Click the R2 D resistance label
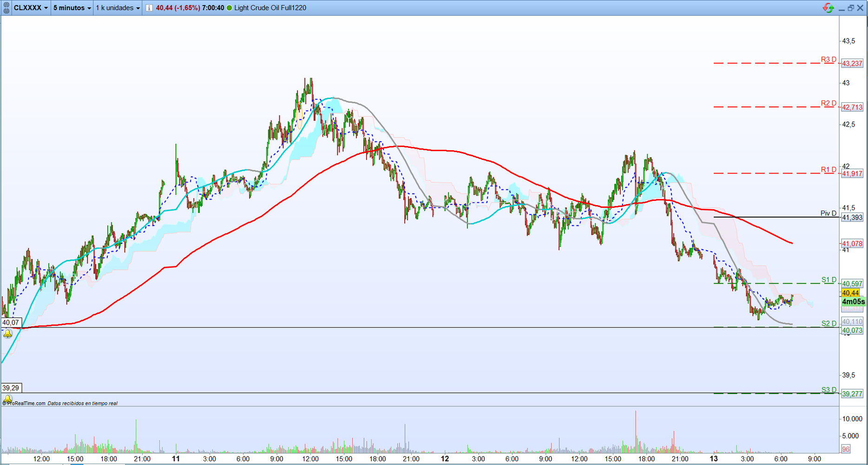The height and width of the screenshot is (465, 868). (829, 103)
